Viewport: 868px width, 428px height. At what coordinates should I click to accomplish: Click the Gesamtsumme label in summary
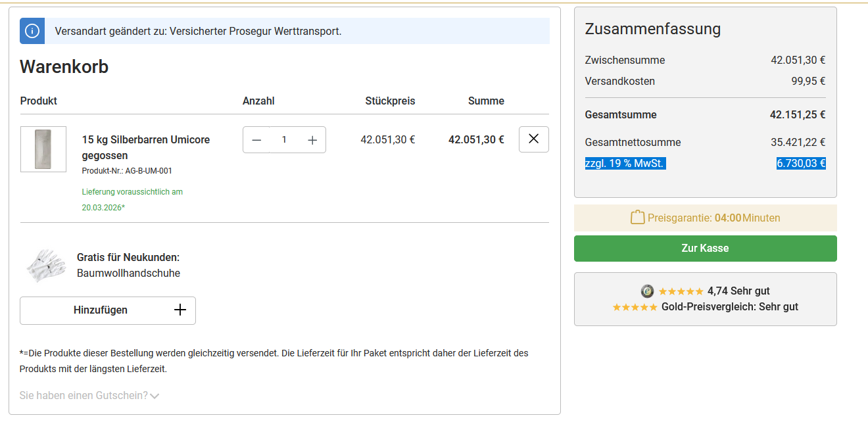pos(621,115)
